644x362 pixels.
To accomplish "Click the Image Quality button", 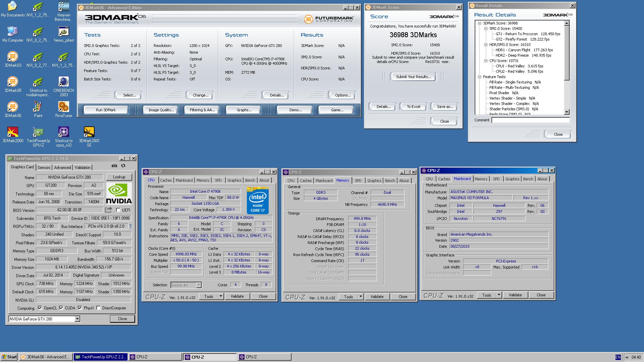I will click(x=161, y=110).
